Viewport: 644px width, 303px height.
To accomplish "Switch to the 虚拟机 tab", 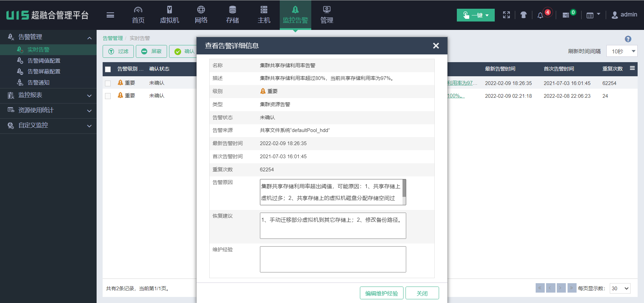I will [169, 15].
